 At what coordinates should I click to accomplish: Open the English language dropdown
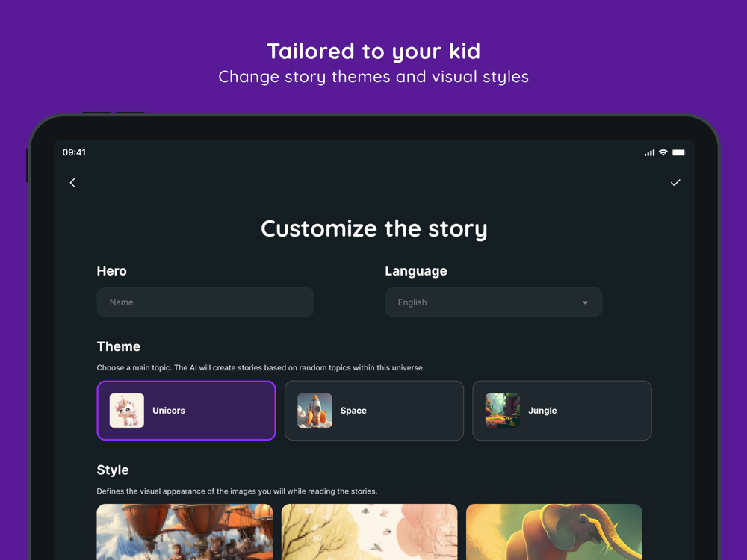494,302
